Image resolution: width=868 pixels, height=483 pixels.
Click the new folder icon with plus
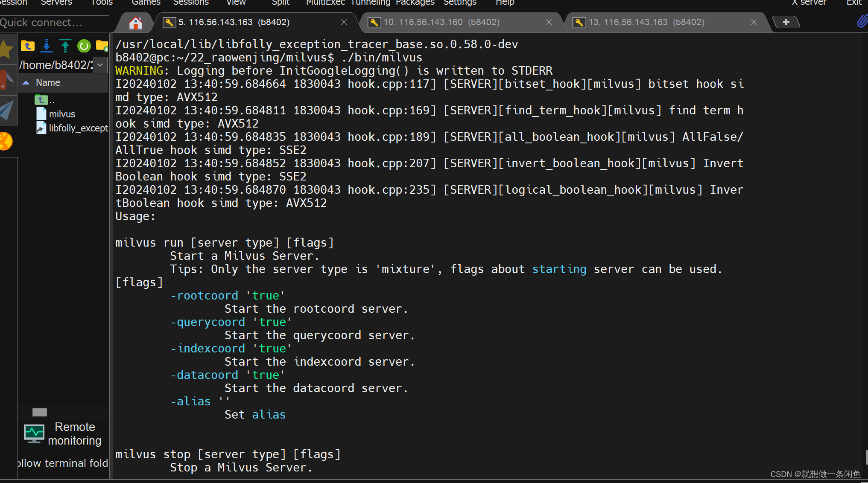pyautogui.click(x=102, y=46)
